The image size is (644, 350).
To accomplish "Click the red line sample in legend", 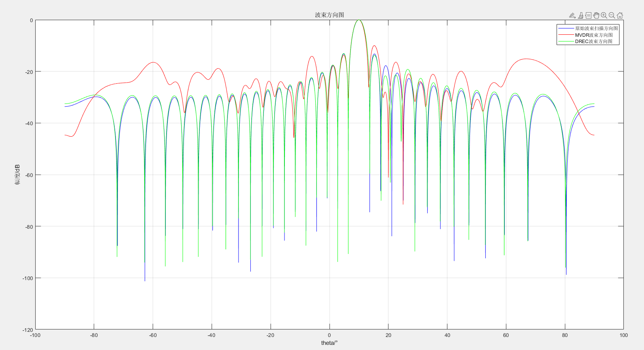I will 566,35.
